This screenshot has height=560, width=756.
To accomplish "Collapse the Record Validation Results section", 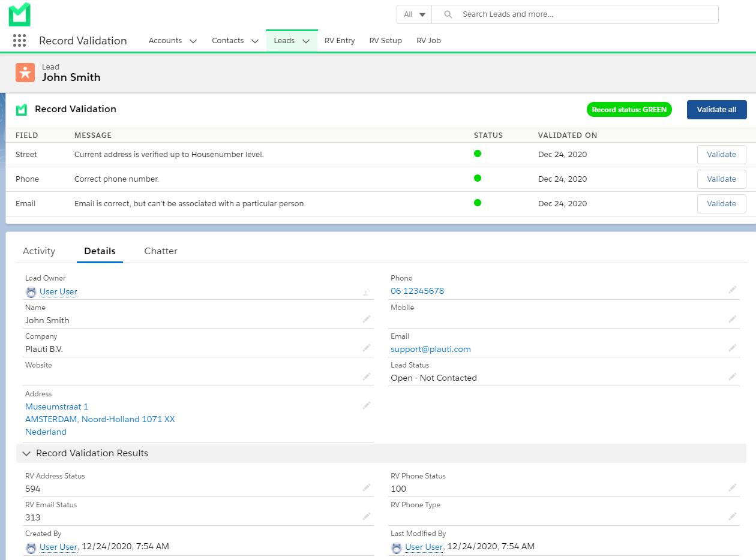I will (26, 453).
